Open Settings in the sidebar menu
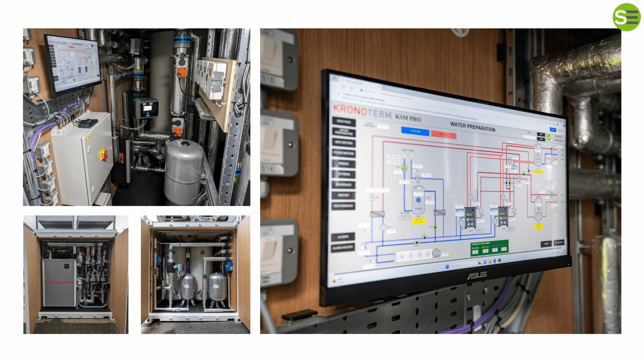Viewport: 644px width, 361px height. coord(344,174)
